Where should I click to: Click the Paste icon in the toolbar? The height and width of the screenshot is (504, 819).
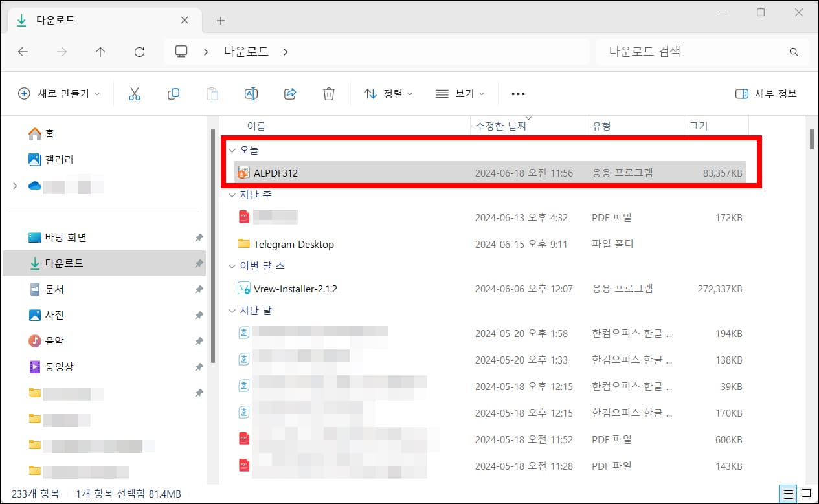click(x=212, y=93)
